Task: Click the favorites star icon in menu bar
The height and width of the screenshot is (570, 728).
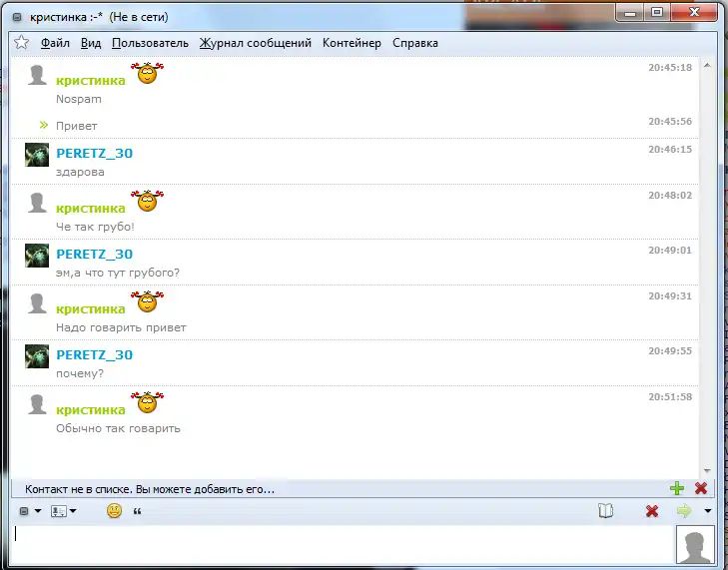Action: tap(21, 43)
